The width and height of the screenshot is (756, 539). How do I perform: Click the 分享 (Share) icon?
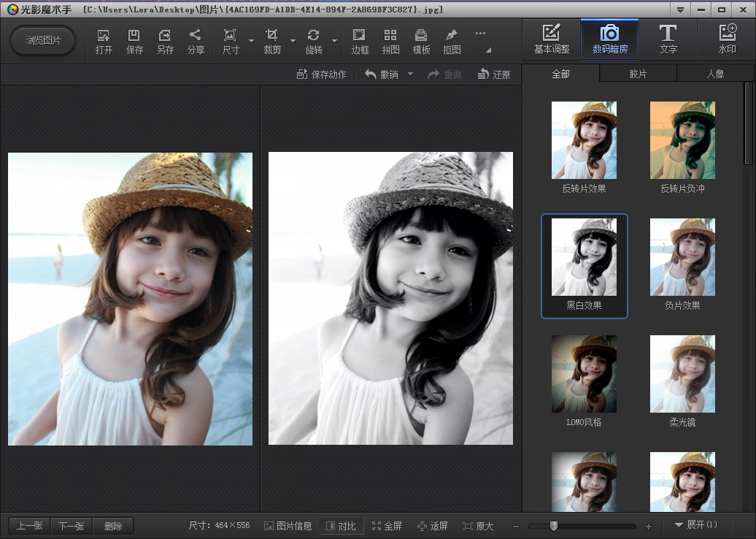pyautogui.click(x=196, y=41)
